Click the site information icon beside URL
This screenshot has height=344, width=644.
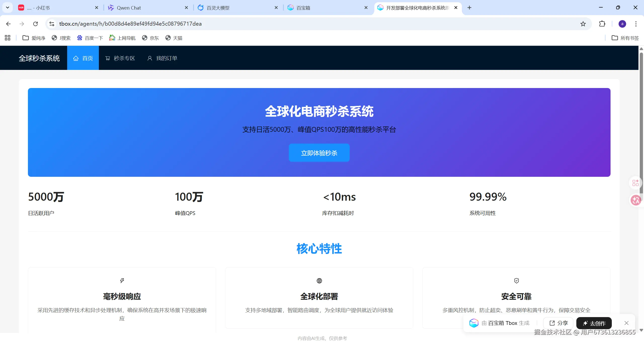pos(52,24)
